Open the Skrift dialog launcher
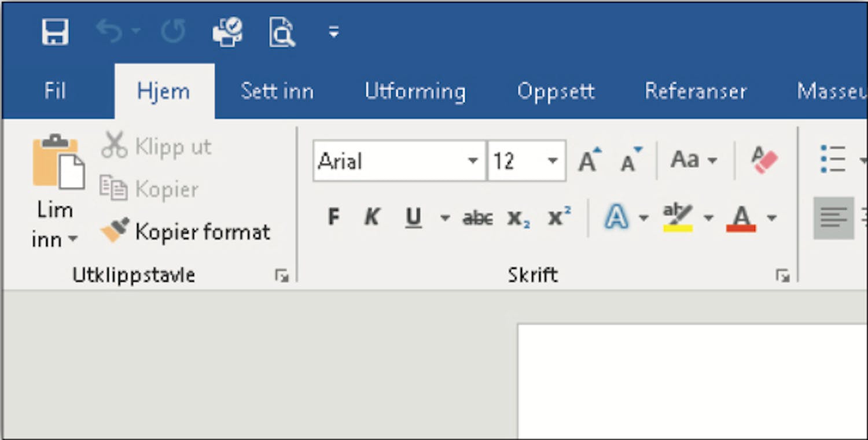Screen dimensions: 868x440 (x=782, y=276)
